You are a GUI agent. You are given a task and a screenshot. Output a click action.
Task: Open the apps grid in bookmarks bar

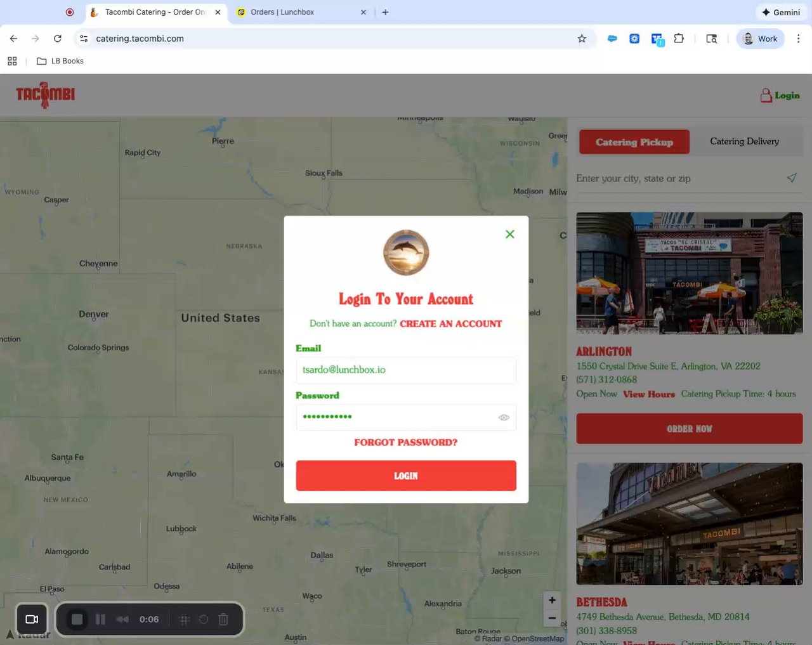point(12,61)
